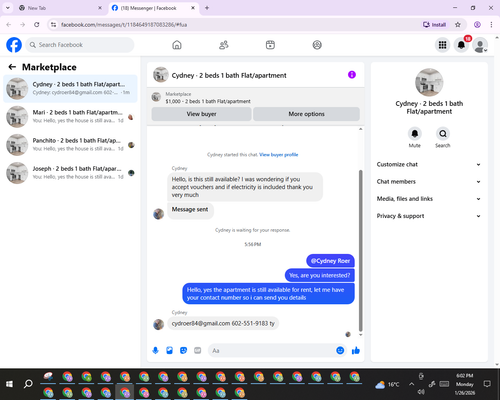Click the View buyer button
Viewport: 500px width, 400px height.
(x=201, y=114)
